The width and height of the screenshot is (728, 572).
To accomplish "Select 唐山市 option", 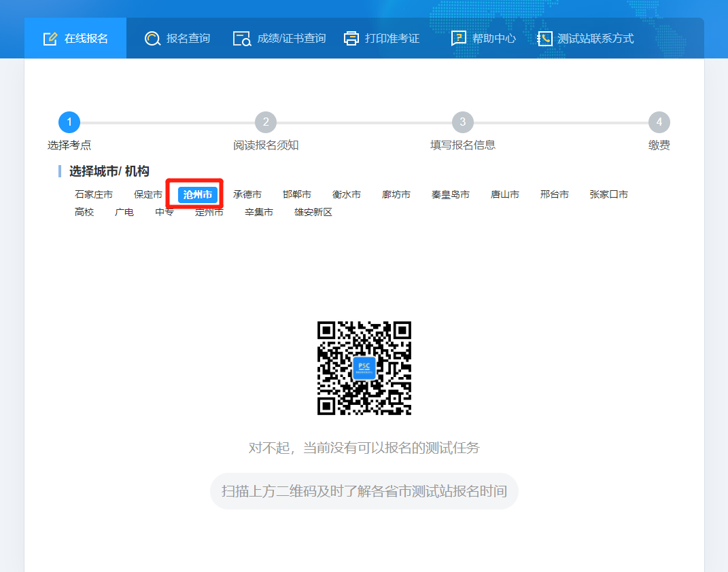I will 505,194.
